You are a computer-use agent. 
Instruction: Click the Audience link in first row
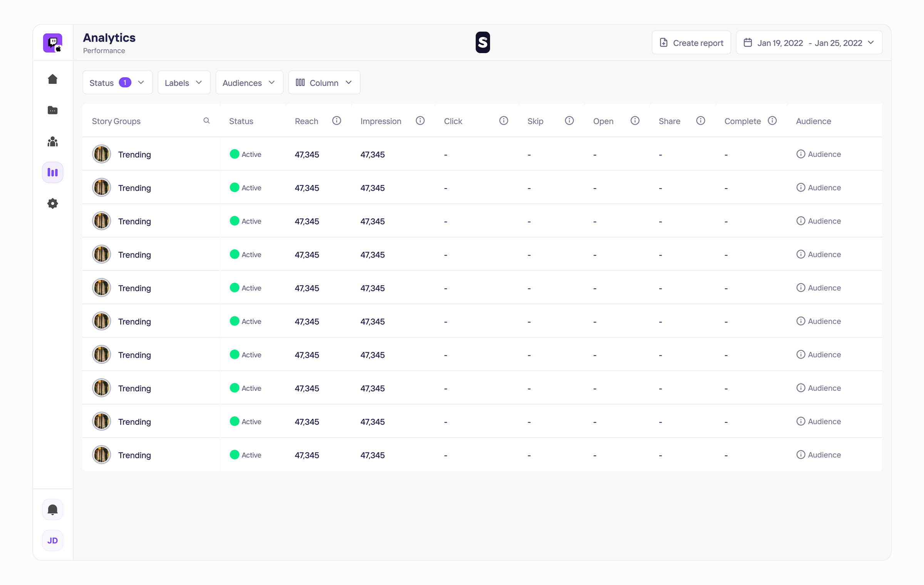point(819,154)
